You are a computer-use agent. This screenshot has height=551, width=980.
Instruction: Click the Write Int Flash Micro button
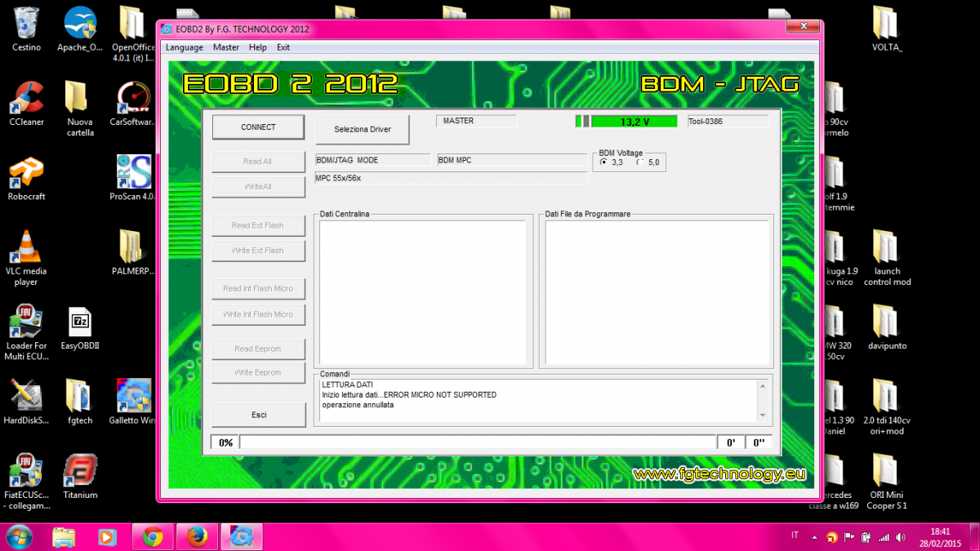(x=258, y=314)
